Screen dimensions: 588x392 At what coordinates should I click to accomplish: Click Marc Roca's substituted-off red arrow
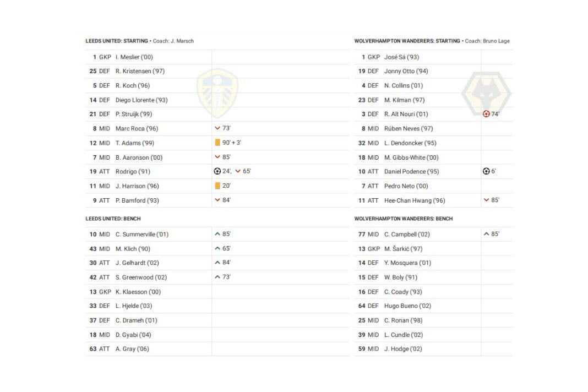(x=217, y=128)
